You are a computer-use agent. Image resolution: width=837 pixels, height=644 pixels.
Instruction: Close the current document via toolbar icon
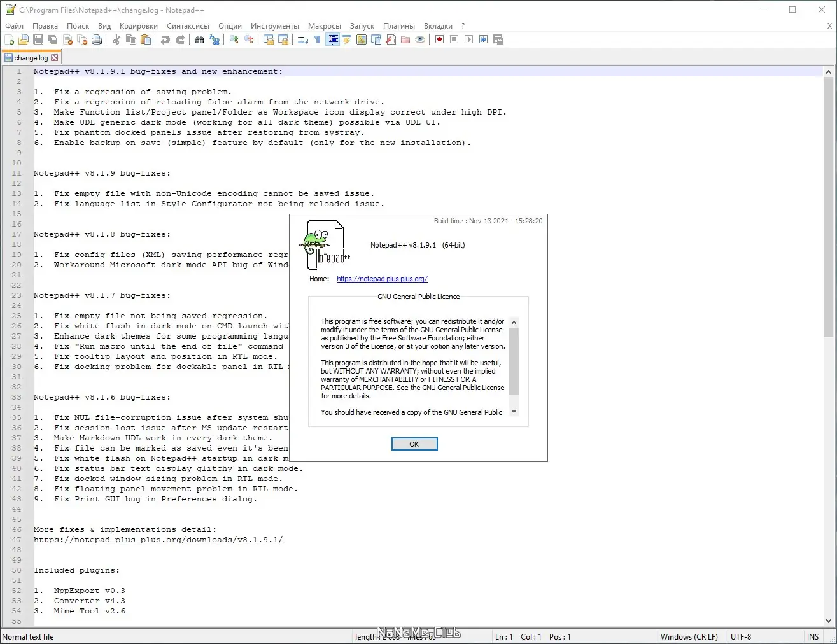(67, 39)
